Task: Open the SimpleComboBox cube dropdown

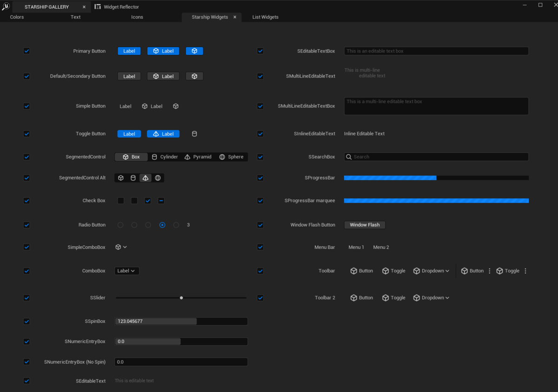Action: tap(121, 247)
